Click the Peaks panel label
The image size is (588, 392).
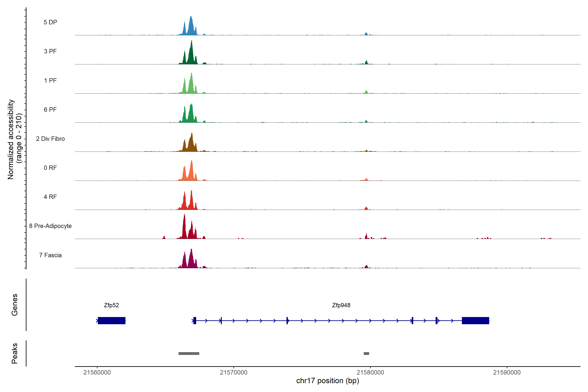point(15,353)
